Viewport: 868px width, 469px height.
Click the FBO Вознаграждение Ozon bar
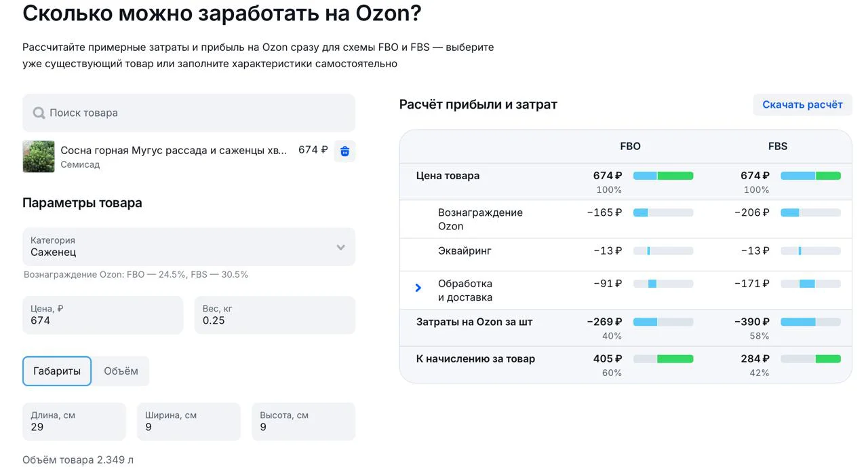[x=663, y=212]
